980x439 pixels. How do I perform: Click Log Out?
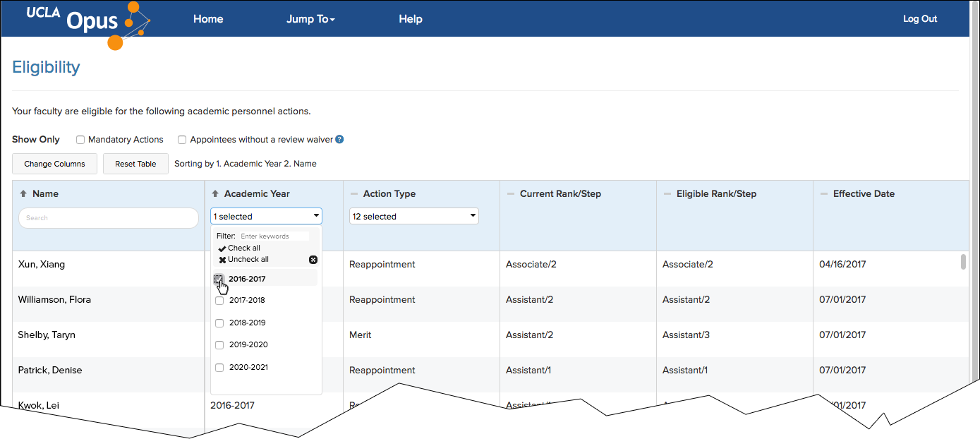tap(920, 19)
